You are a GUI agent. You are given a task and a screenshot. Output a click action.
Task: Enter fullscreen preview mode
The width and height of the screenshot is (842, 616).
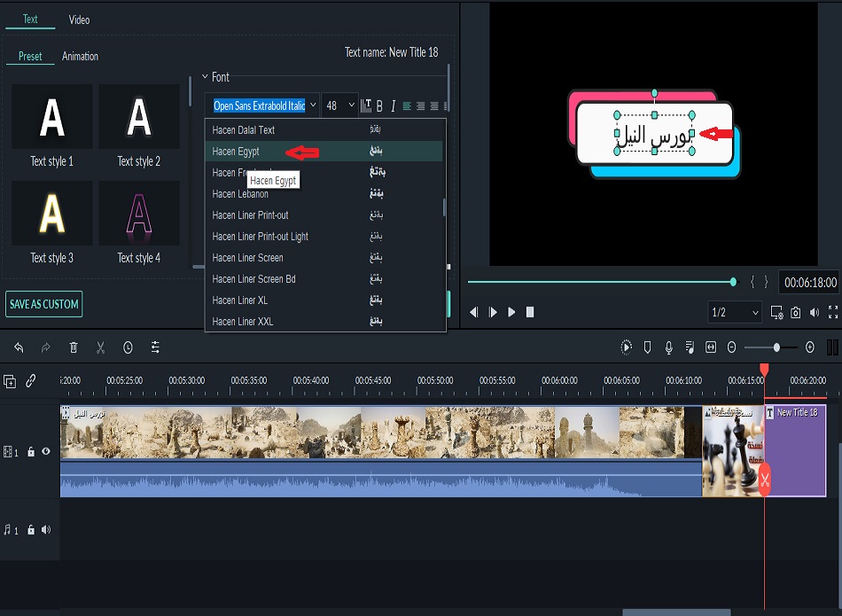point(832,312)
